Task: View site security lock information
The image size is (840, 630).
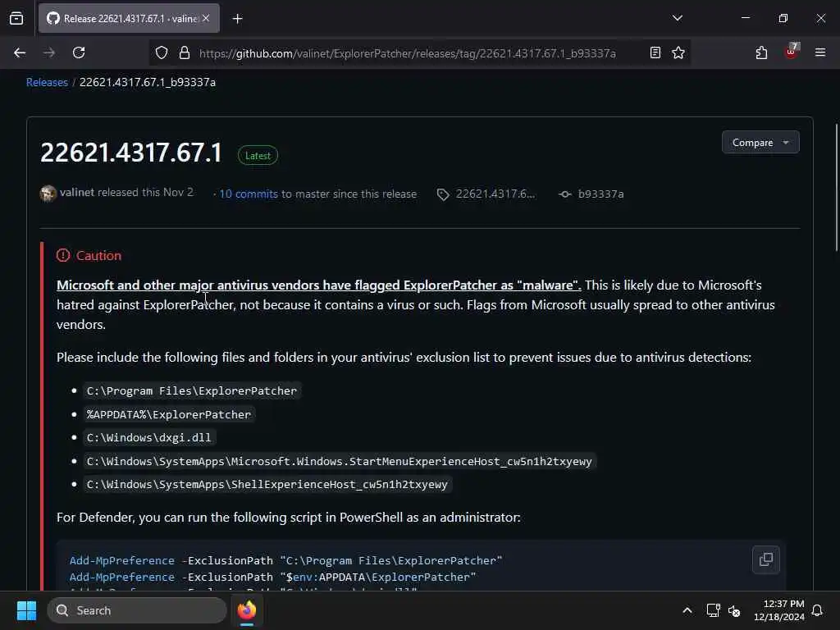Action: click(x=185, y=52)
